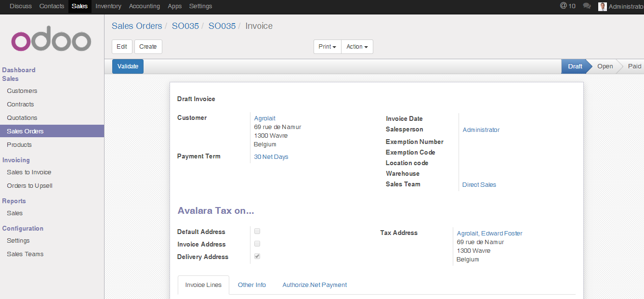Open Agrolait, Edward Foster tax address
Screen dimensions: 644x299
point(490,234)
